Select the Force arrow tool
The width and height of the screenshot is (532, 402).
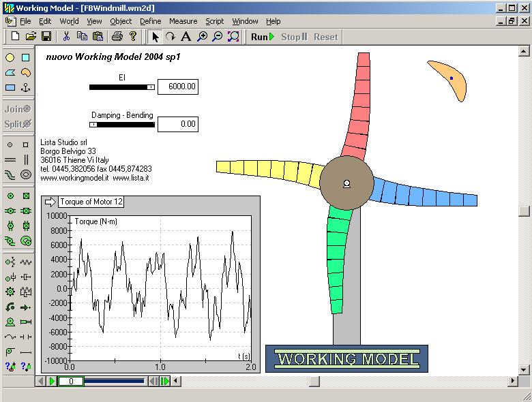pyautogui.click(x=26, y=307)
